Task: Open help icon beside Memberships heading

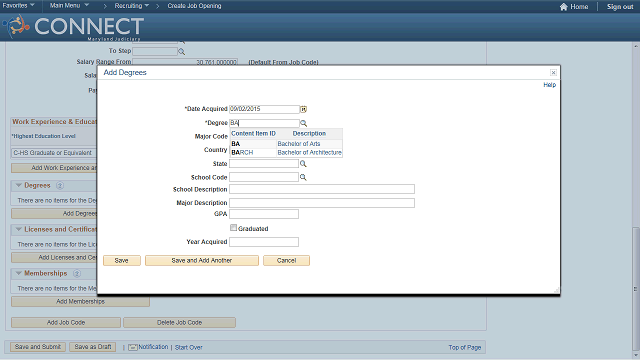Action: click(x=77, y=273)
